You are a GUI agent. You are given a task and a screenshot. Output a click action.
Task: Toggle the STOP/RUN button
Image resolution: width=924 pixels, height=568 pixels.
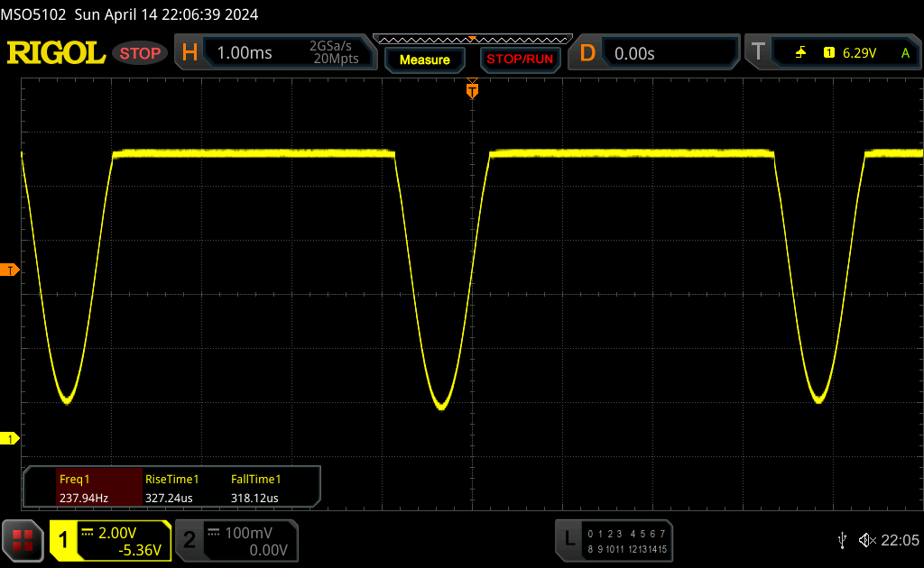pyautogui.click(x=520, y=60)
